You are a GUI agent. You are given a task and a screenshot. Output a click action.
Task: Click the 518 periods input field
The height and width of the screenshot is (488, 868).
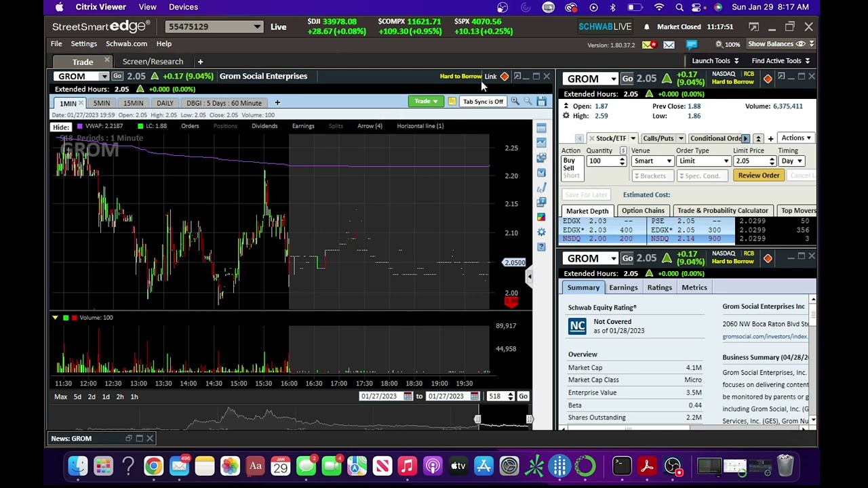coord(496,396)
